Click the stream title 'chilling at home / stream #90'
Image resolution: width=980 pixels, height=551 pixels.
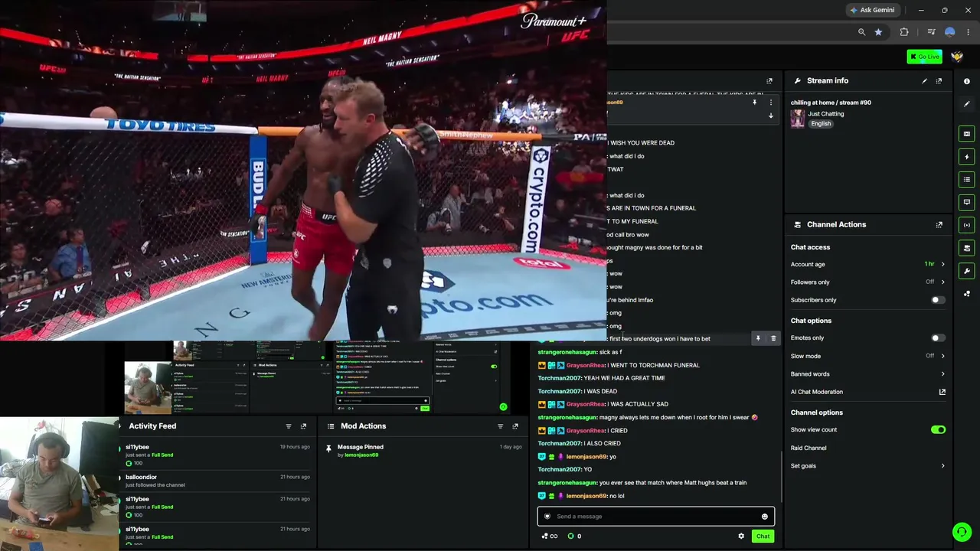[x=831, y=103]
